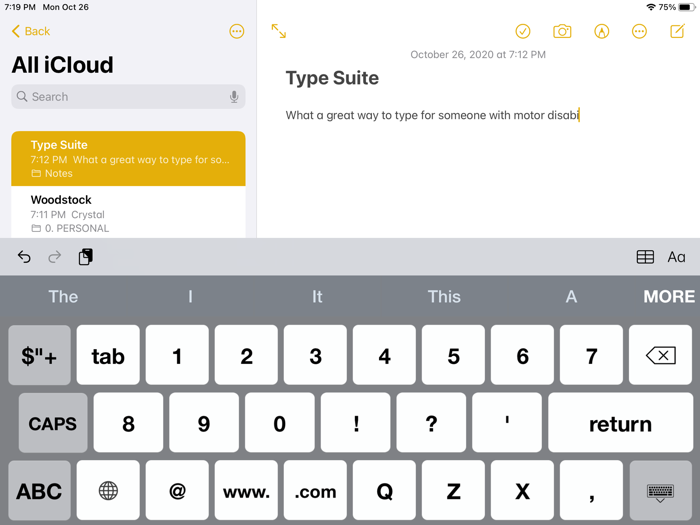Show MORE word suggestions
This screenshot has height=525, width=700.
pyautogui.click(x=669, y=296)
